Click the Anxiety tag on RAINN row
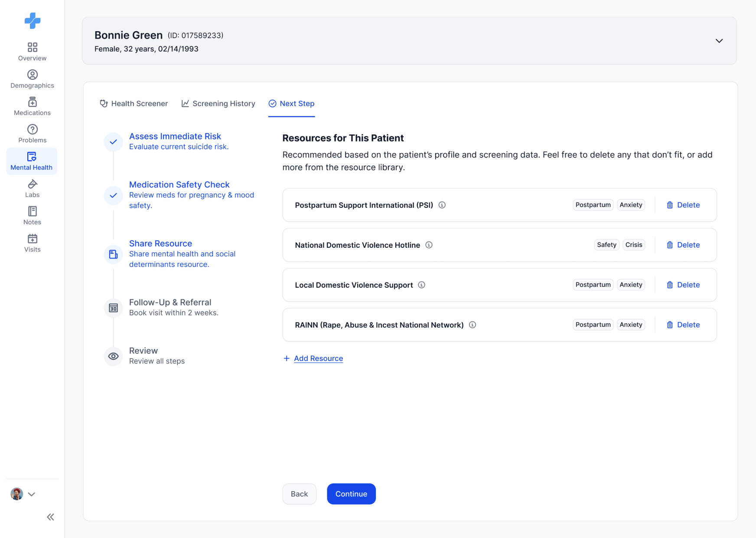Viewport: 756px width, 538px height. [x=631, y=325]
